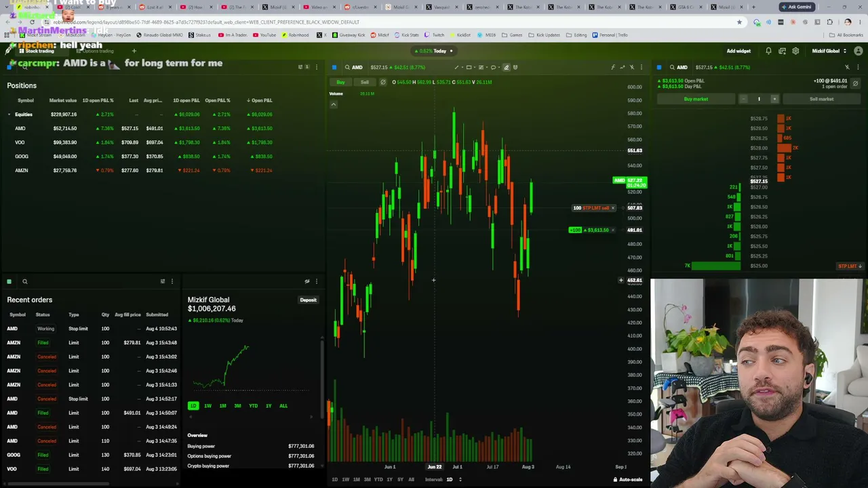Viewport: 868px width, 488px height.
Task: Select the rectangle drawing tool
Action: (x=469, y=67)
